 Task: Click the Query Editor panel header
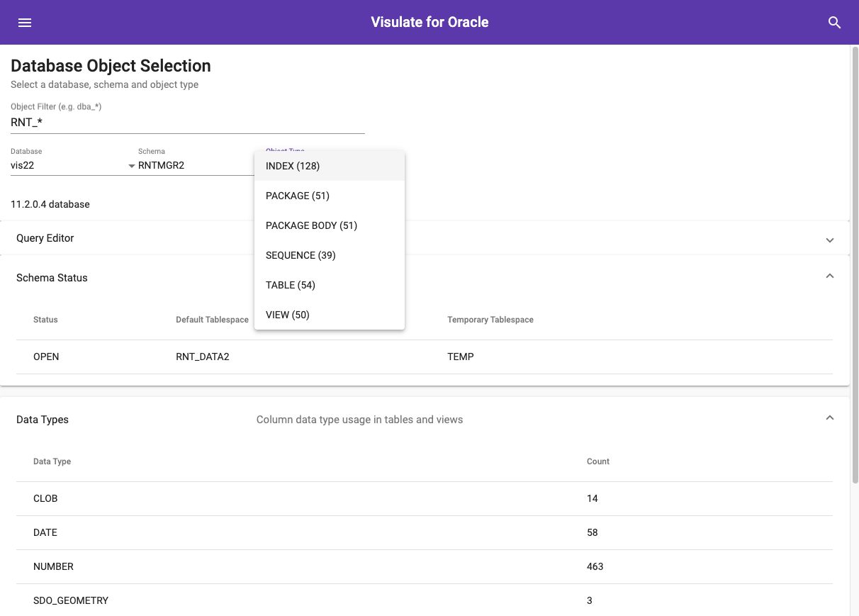(45, 238)
